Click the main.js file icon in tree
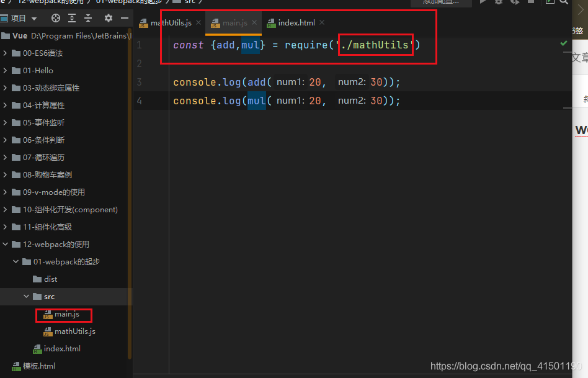The width and height of the screenshot is (588, 378). coord(48,315)
